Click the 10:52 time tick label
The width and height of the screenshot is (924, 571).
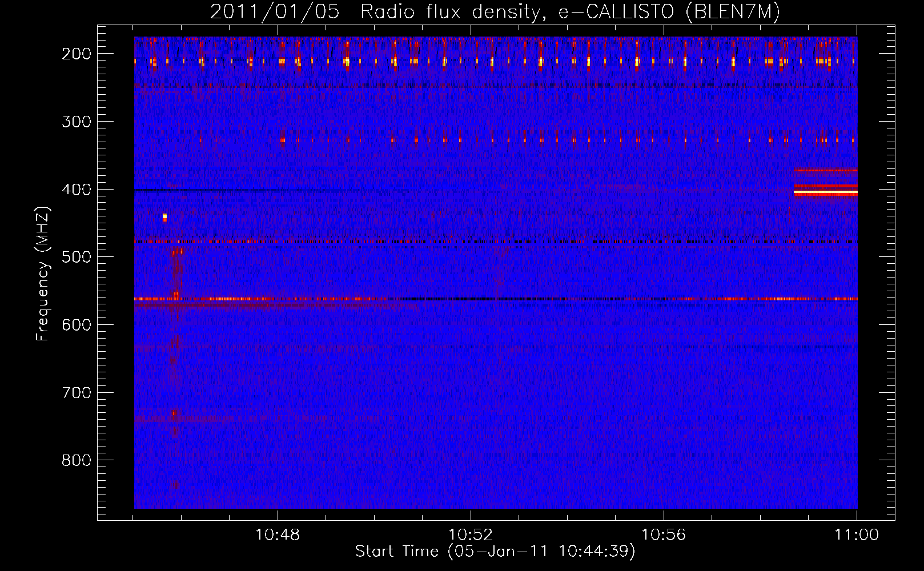point(471,535)
